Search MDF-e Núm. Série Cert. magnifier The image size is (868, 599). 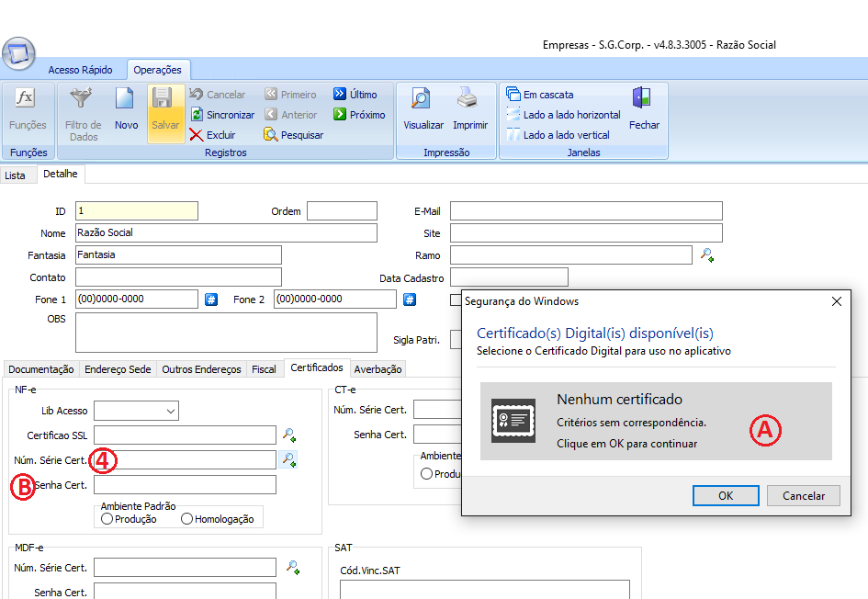click(x=293, y=567)
